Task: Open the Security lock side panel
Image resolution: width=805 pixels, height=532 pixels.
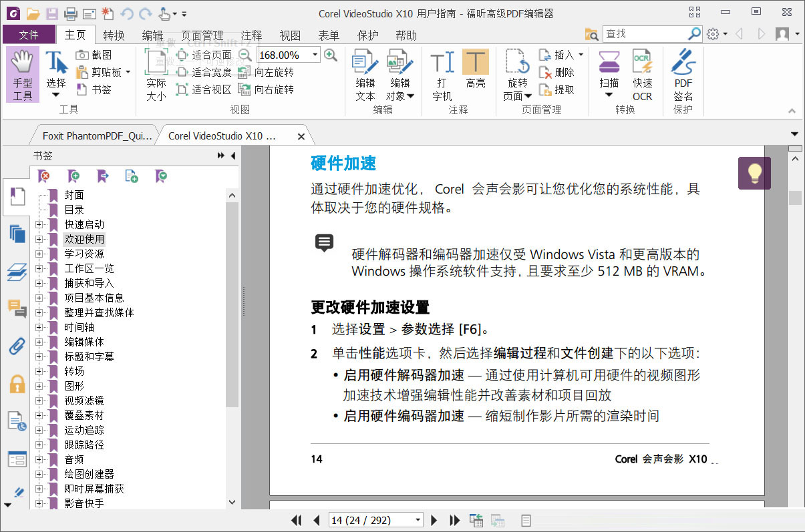Action: point(17,384)
